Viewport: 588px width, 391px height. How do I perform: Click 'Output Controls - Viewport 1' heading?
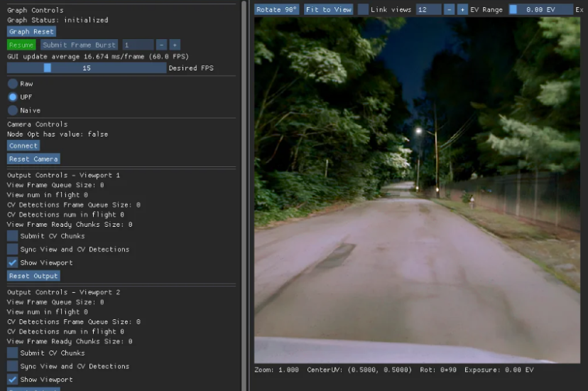(63, 175)
